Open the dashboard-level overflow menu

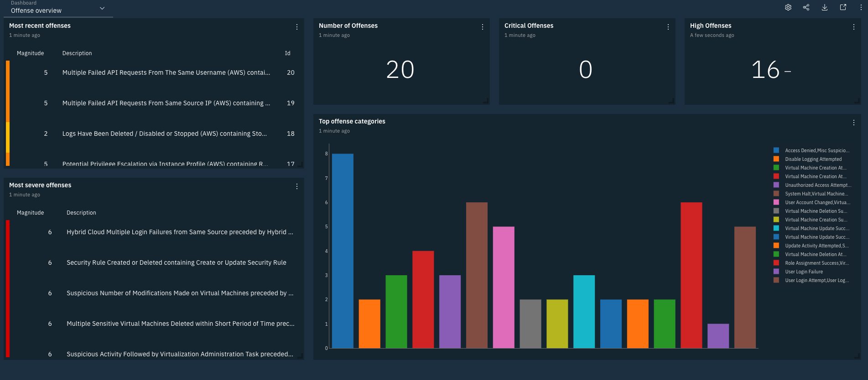pyautogui.click(x=861, y=7)
